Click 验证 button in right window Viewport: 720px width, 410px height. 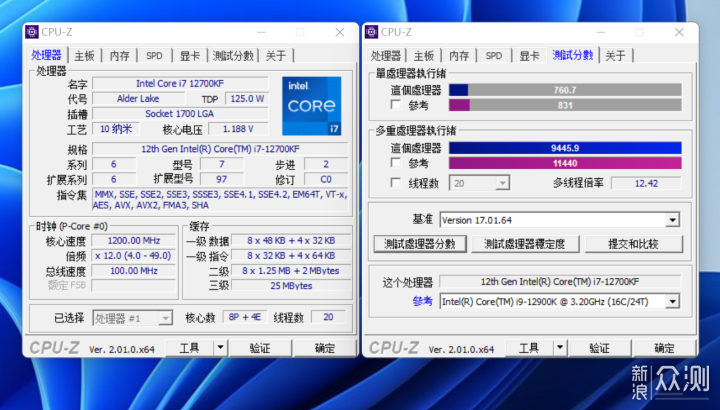click(x=599, y=348)
